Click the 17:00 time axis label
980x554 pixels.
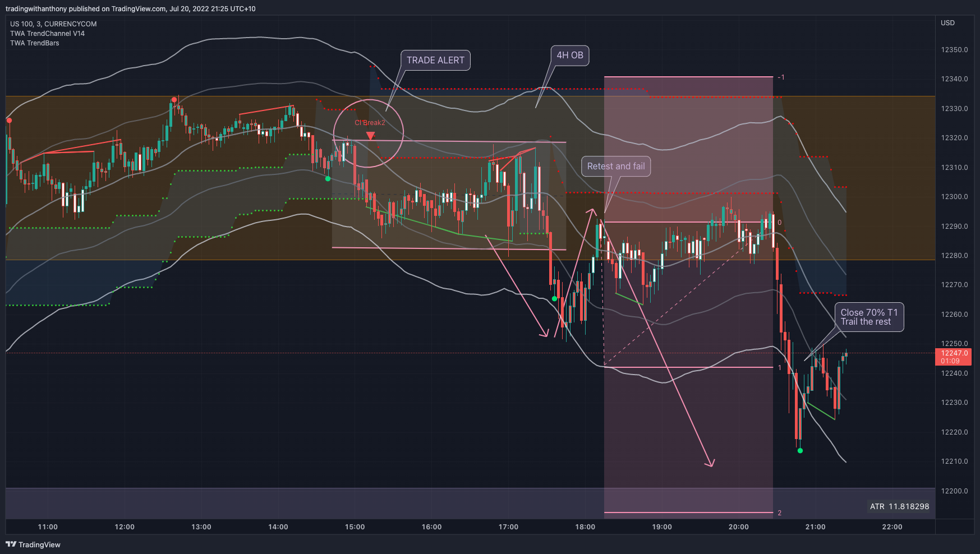click(x=509, y=527)
